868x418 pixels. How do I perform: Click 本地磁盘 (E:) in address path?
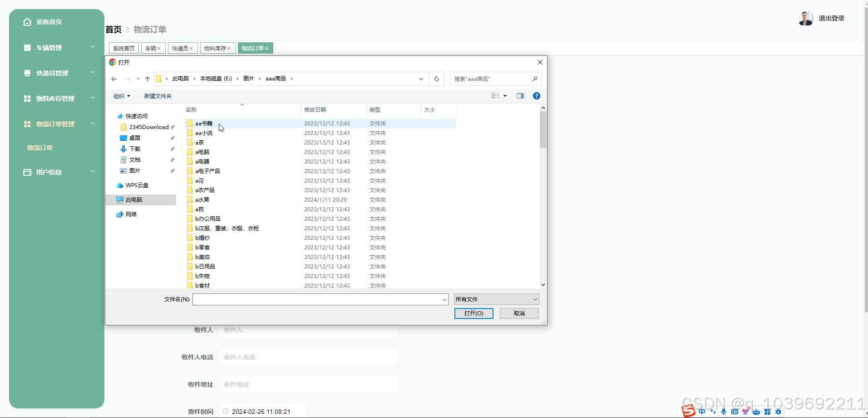tap(216, 79)
